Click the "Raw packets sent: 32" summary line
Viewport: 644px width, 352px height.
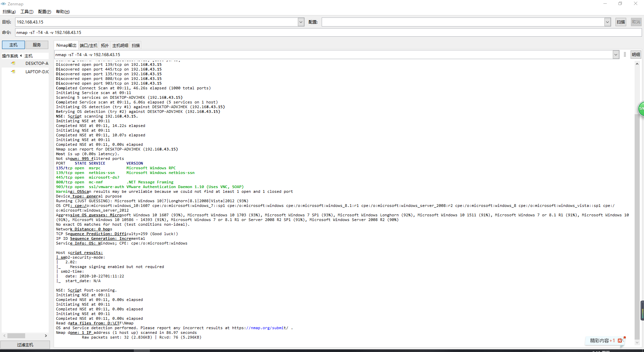click(142, 337)
